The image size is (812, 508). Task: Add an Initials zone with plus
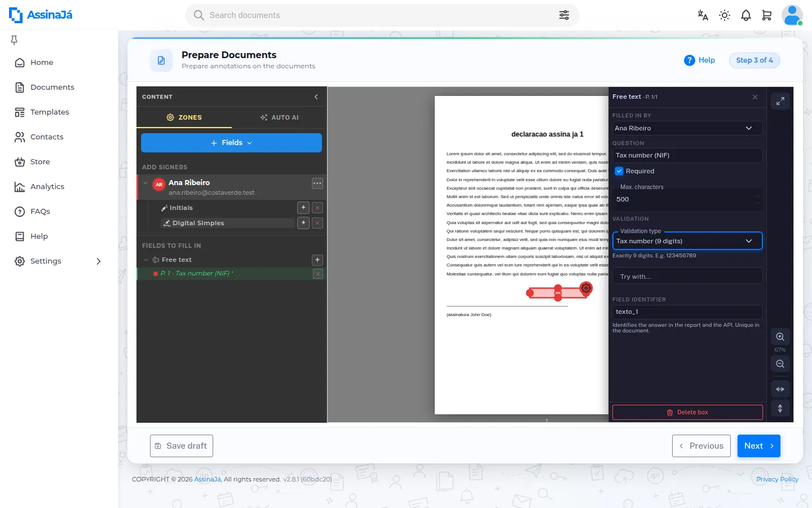pyautogui.click(x=303, y=208)
